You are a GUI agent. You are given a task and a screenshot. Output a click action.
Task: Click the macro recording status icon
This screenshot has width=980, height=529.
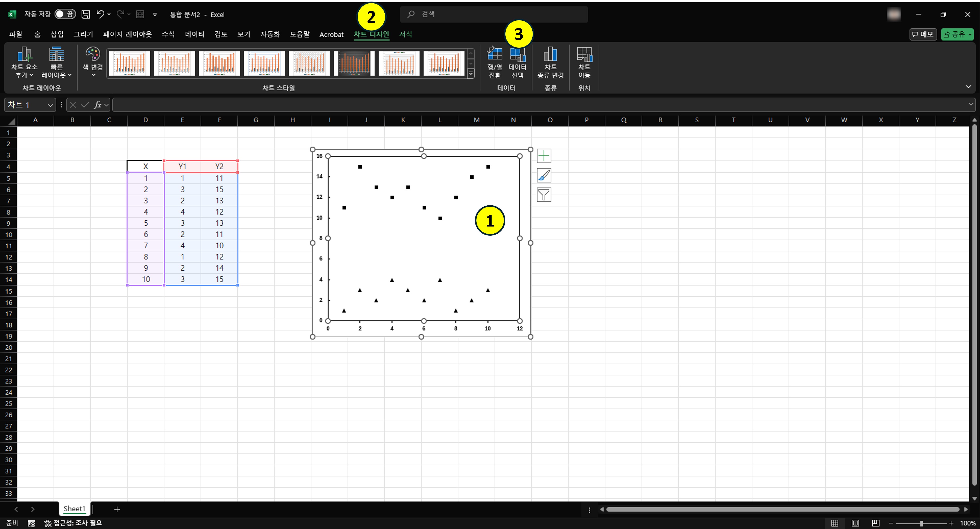(x=32, y=523)
